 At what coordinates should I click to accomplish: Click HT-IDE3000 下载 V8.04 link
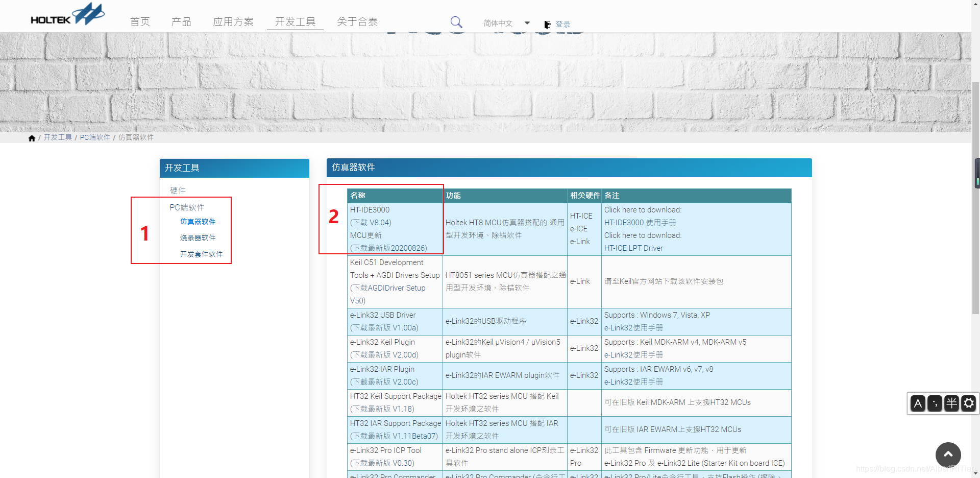[x=371, y=223]
